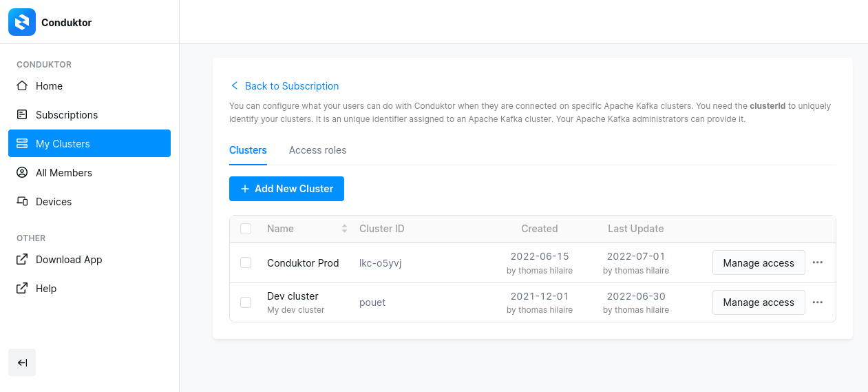Click the Download App external-link icon
This screenshot has height=392, width=868.
point(22,260)
